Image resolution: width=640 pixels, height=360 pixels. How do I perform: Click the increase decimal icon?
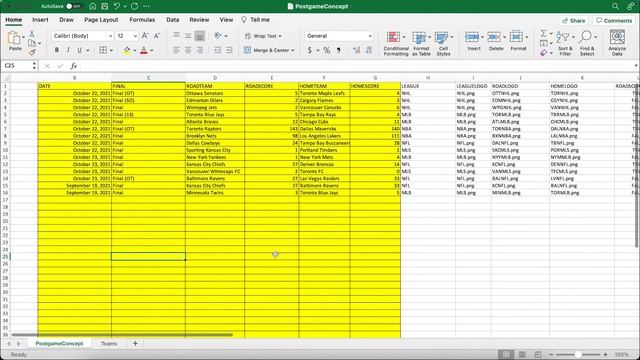pos(357,50)
